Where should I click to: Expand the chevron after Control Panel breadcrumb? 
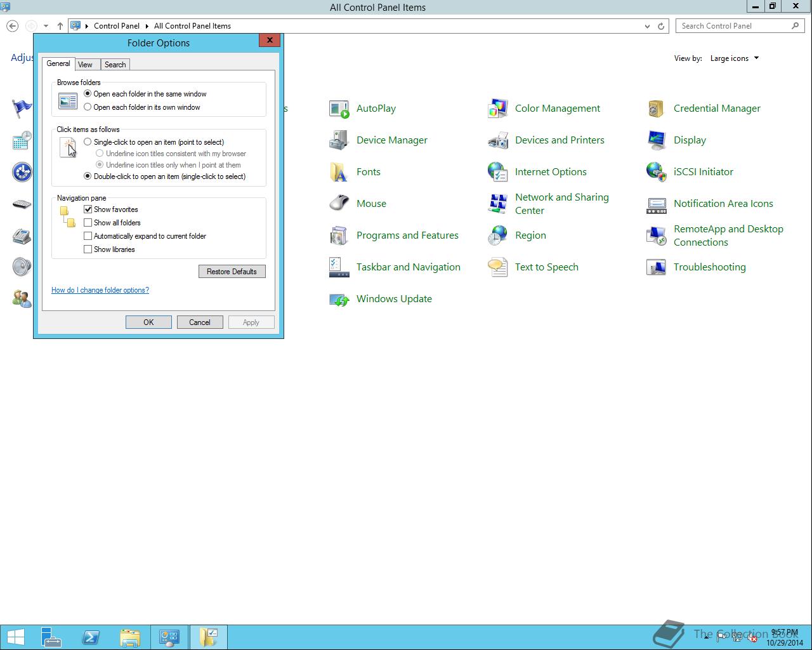147,26
